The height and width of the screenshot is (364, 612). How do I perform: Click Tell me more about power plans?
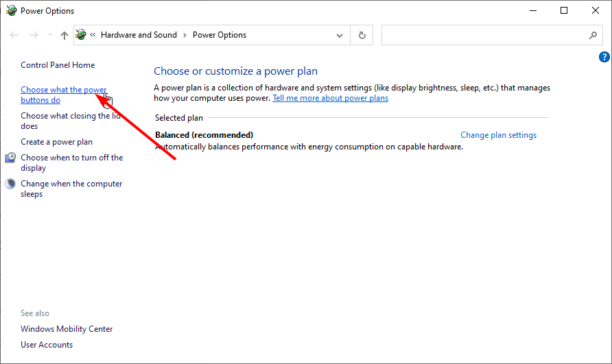[x=330, y=98]
